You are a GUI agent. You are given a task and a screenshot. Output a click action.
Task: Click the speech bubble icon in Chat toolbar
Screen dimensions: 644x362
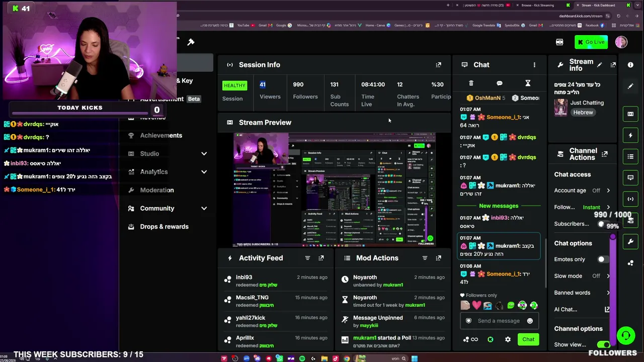pyautogui.click(x=499, y=83)
